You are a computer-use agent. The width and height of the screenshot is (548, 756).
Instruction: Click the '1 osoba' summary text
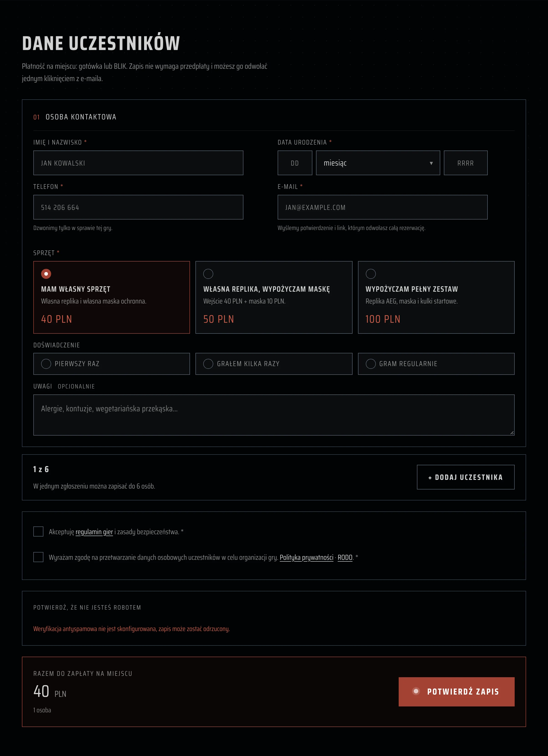tap(42, 710)
